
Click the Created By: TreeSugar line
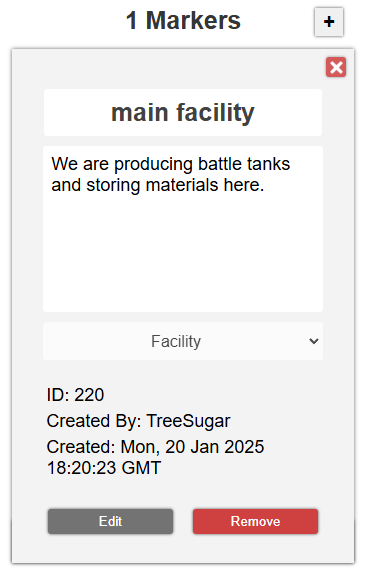click(x=138, y=421)
